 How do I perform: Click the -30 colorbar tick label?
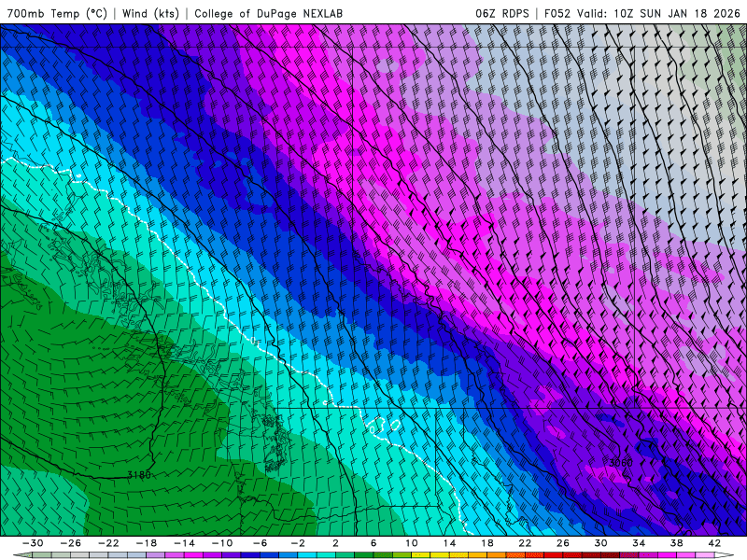click(33, 543)
